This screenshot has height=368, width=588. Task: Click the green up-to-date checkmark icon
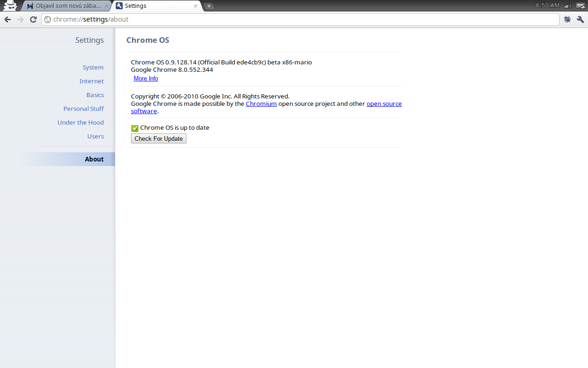(x=135, y=128)
